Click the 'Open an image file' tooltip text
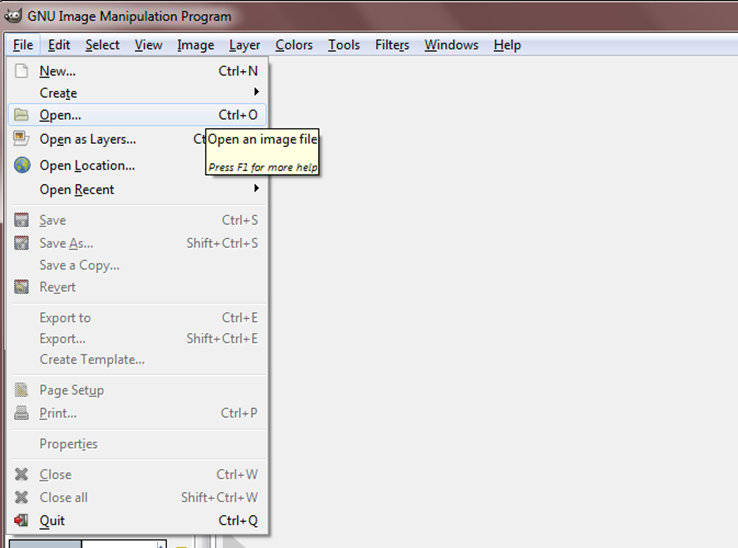The width and height of the screenshot is (738, 548). point(263,139)
